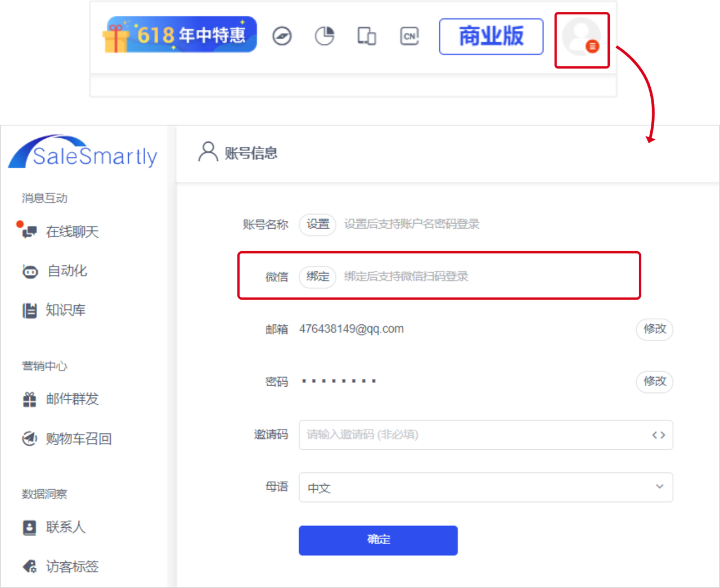The width and height of the screenshot is (720, 588).
Task: Open 访客标签 sidebar item
Action: (71, 567)
